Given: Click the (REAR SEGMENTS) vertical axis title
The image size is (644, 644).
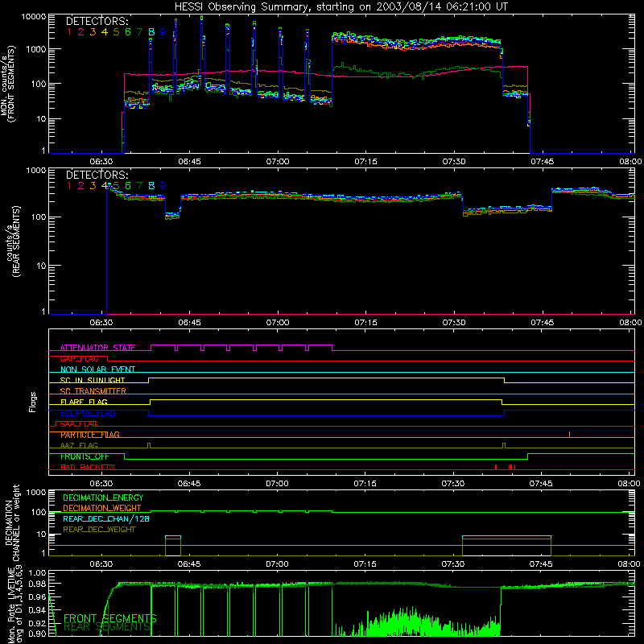Looking at the screenshot, I should [15, 242].
